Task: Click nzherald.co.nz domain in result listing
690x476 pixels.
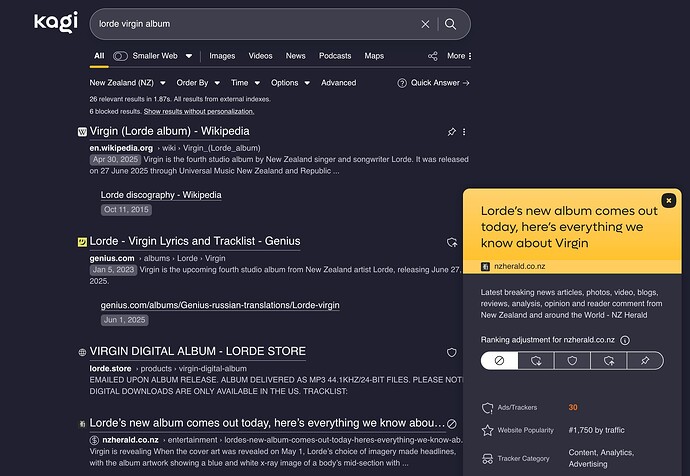Action: (x=130, y=440)
